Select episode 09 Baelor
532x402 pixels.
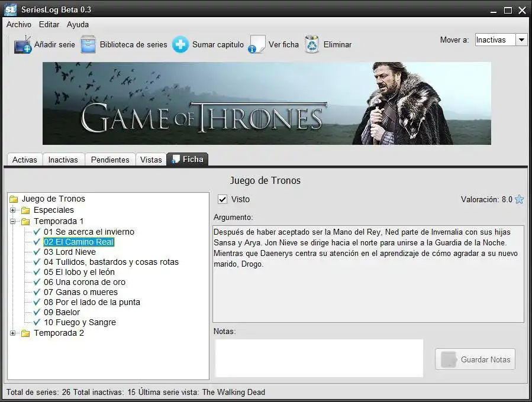point(62,312)
